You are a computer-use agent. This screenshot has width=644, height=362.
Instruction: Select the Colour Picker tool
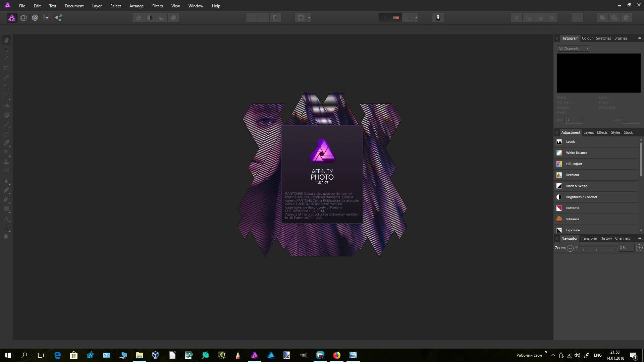[x=6, y=59]
